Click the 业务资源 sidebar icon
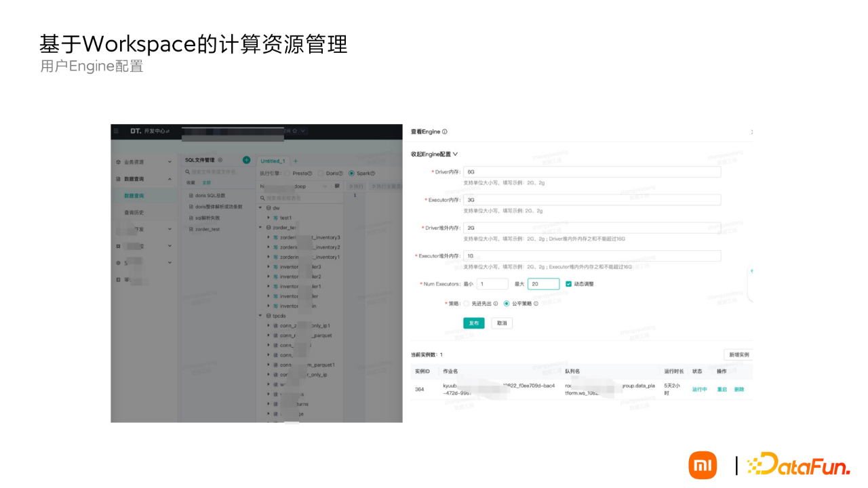This screenshot has height=488, width=868. pos(118,162)
